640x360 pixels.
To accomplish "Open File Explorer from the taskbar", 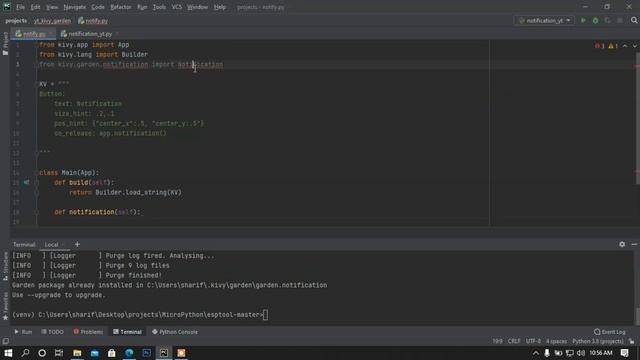I will (x=77, y=353).
